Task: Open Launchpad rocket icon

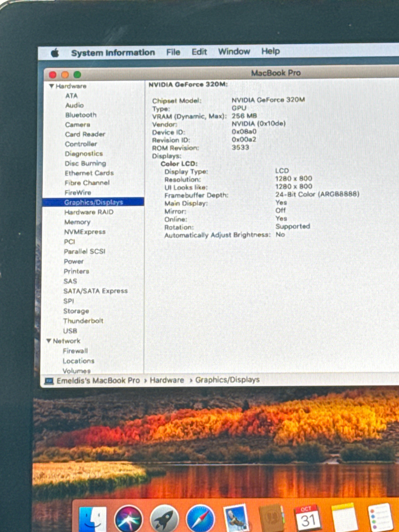Action: 164,519
